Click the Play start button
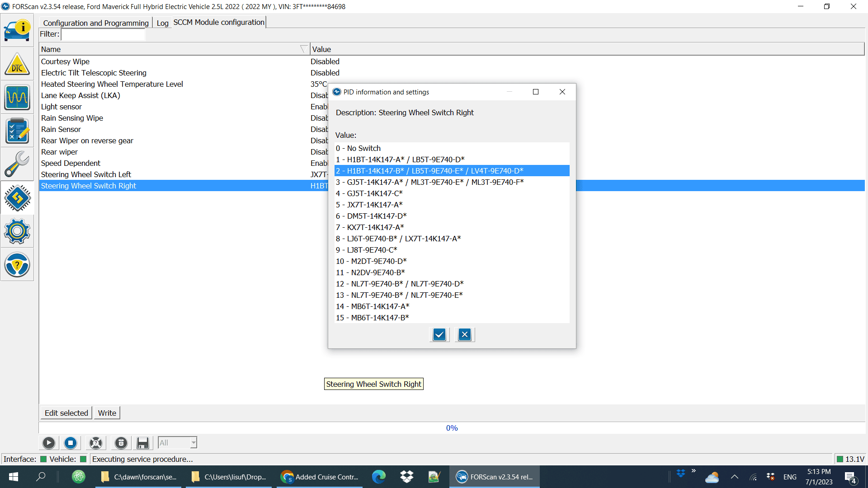The image size is (868, 488). click(49, 443)
